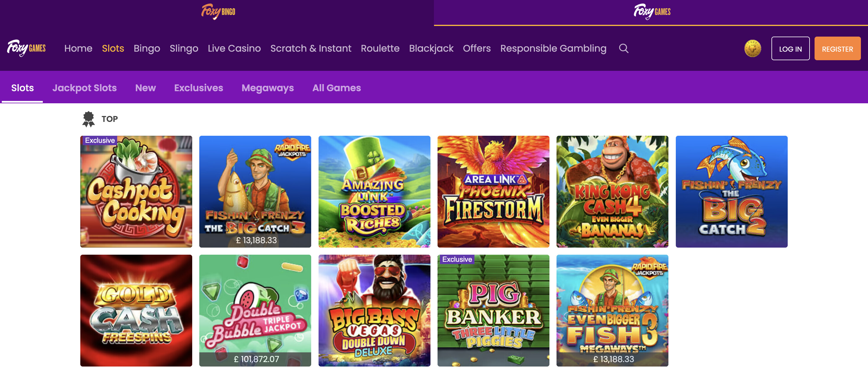Open the Cashpot Cooking exclusive game

(136, 192)
